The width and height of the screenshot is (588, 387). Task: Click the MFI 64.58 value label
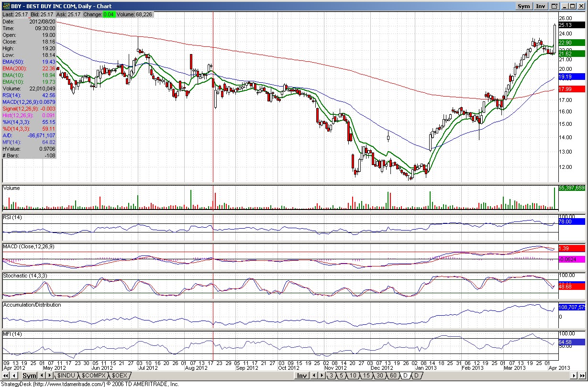(x=571, y=342)
